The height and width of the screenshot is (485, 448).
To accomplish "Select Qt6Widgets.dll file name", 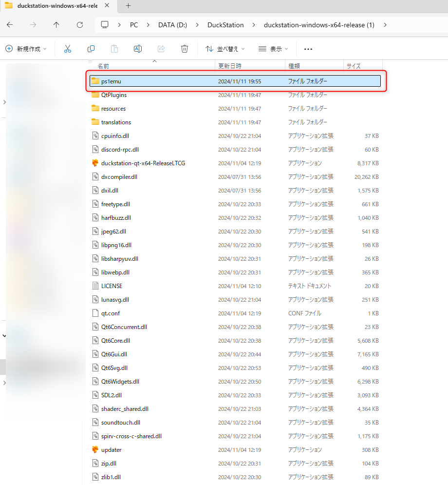I will (x=120, y=381).
